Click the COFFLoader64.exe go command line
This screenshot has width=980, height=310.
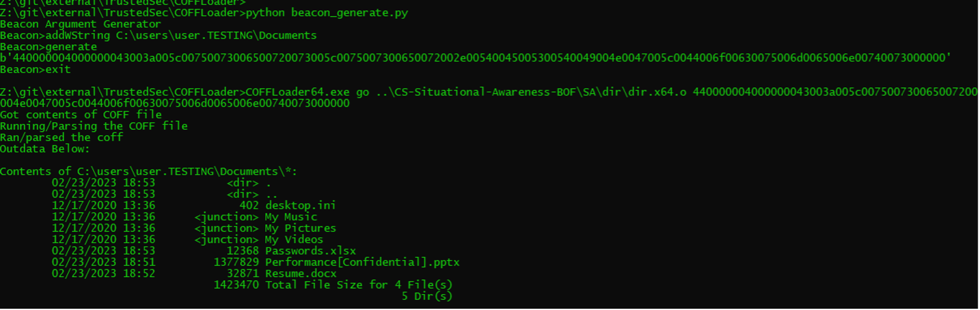coord(489,97)
